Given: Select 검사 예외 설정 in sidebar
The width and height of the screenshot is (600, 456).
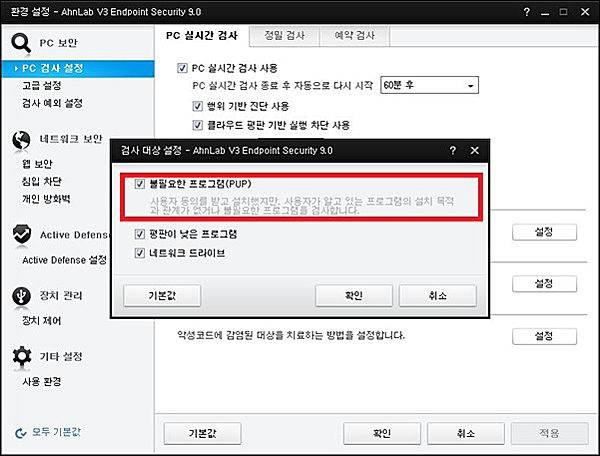Looking at the screenshot, I should (52, 103).
